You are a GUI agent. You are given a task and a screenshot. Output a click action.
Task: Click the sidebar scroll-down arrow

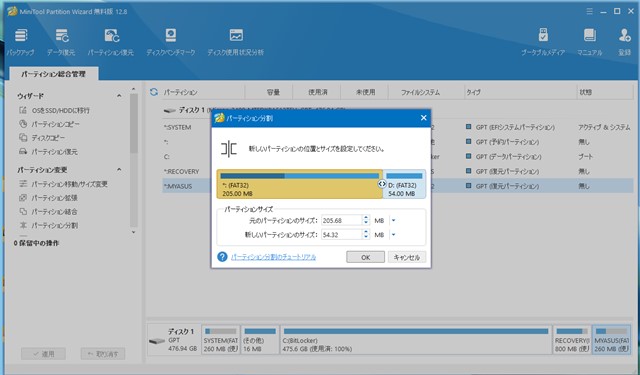tap(133, 232)
